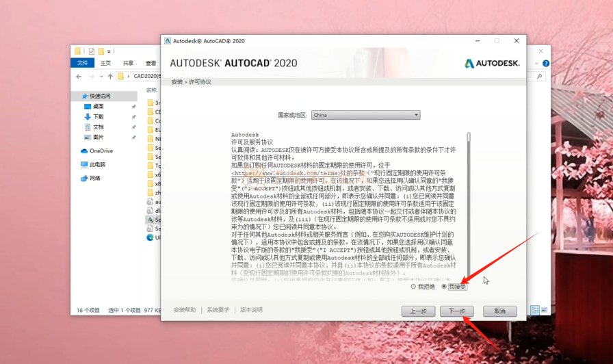Open the 国家或地区 China dropdown
613x364 pixels.
(365, 115)
